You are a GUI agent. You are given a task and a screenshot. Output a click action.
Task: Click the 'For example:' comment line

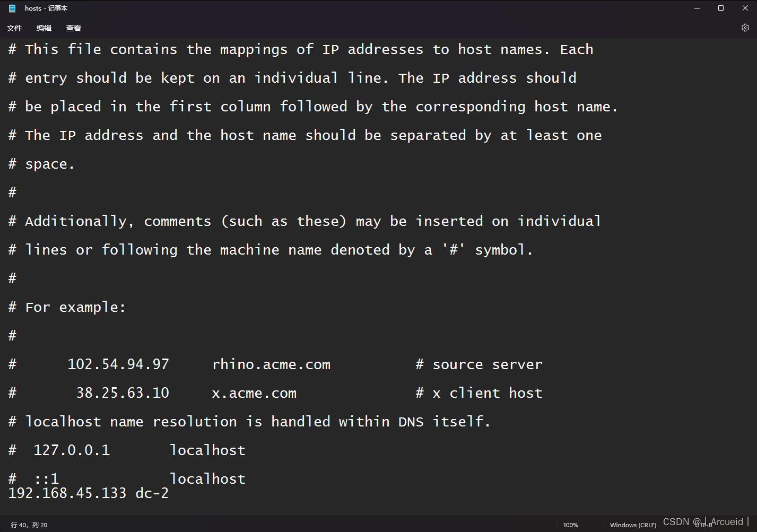(67, 307)
